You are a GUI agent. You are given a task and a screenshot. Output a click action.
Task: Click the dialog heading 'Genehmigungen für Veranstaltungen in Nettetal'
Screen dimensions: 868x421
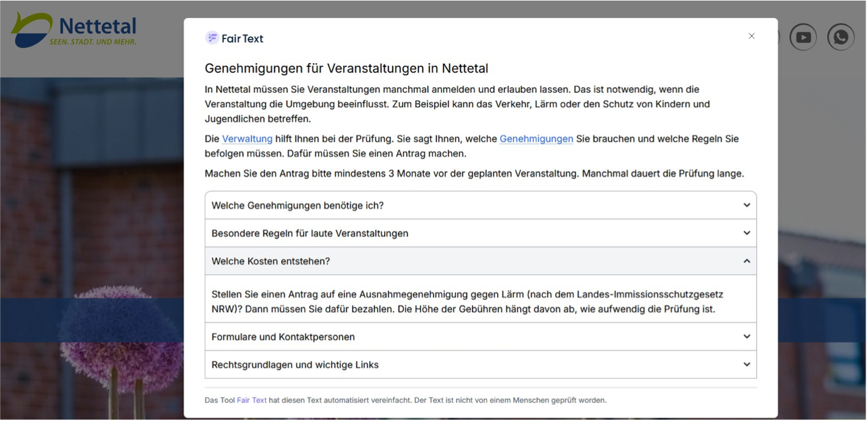(x=346, y=68)
